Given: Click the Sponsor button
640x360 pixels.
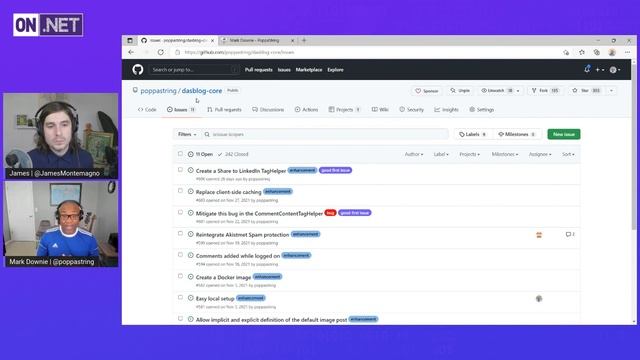Looking at the screenshot, I should (x=427, y=91).
